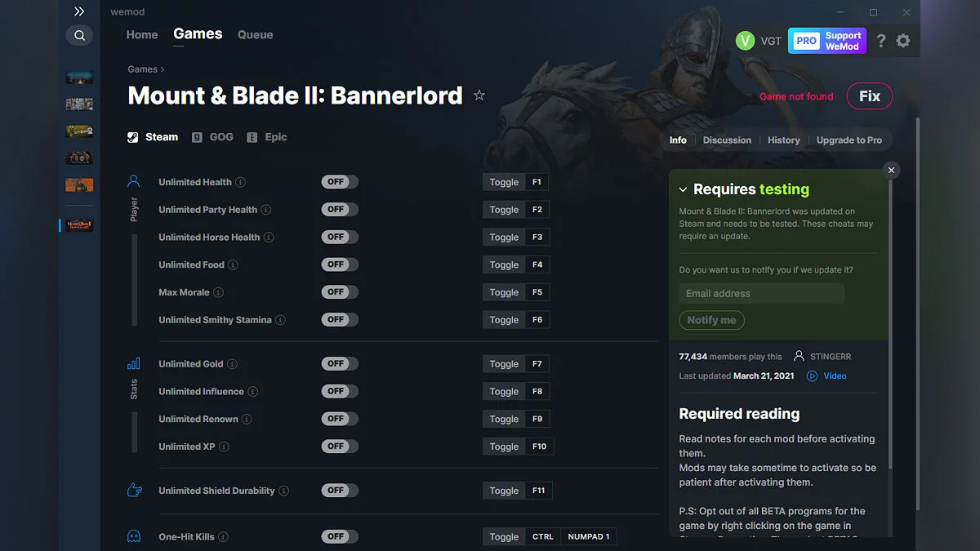
Task: Open WeMod settings via the gear icon
Action: [x=903, y=40]
